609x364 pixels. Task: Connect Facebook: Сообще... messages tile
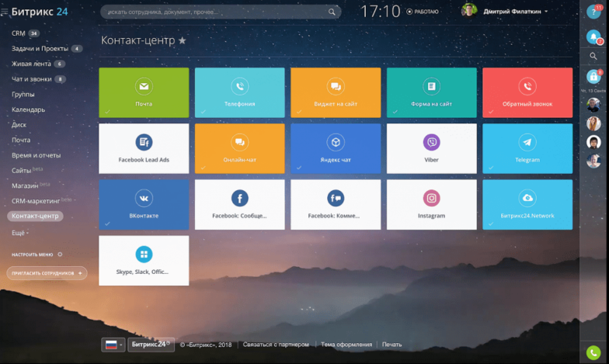point(239,205)
